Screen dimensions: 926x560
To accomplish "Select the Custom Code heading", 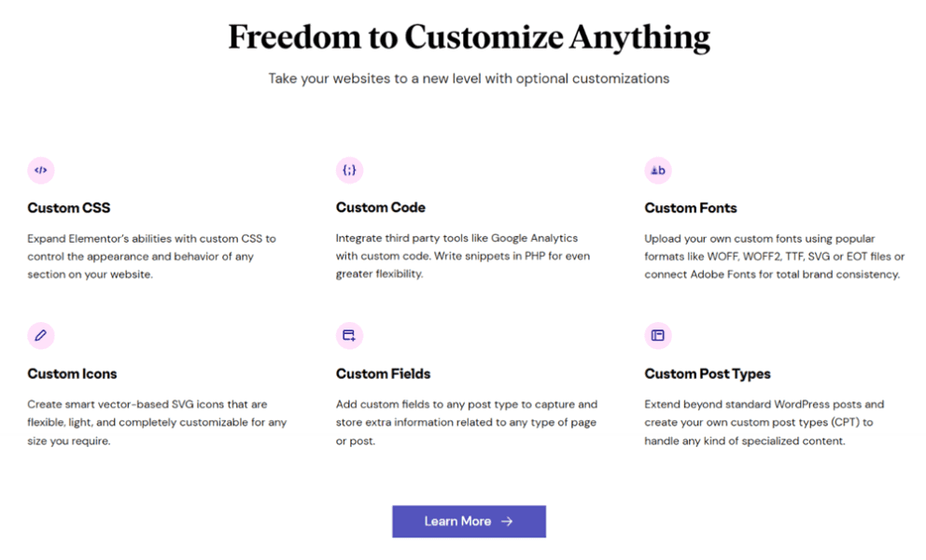I will 381,207.
